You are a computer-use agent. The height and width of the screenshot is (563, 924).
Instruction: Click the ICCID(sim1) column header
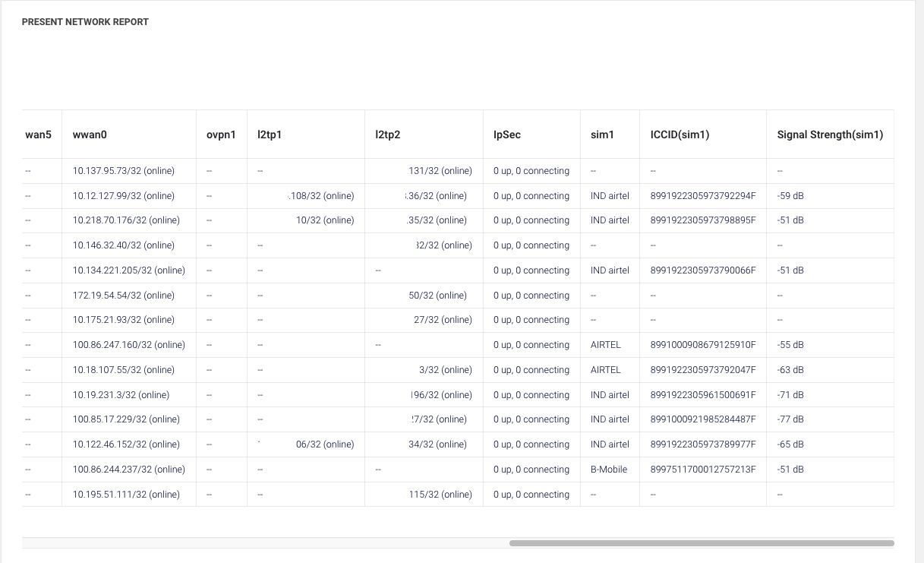coord(680,134)
